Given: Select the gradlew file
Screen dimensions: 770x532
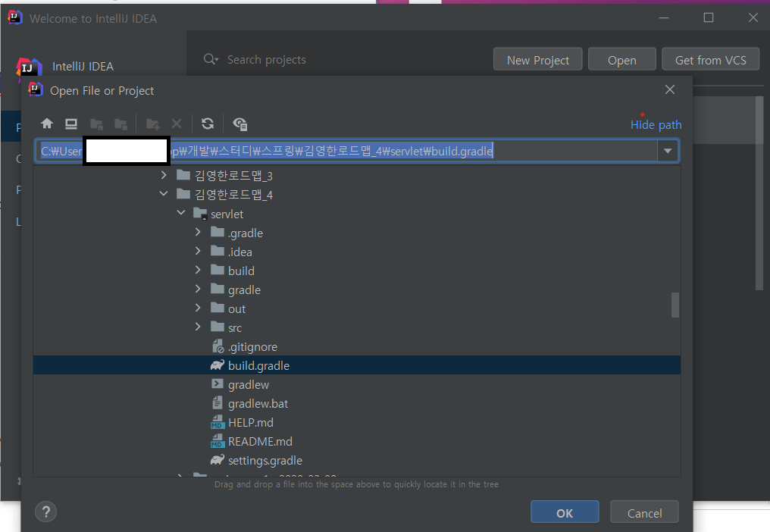Looking at the screenshot, I should click(249, 385).
